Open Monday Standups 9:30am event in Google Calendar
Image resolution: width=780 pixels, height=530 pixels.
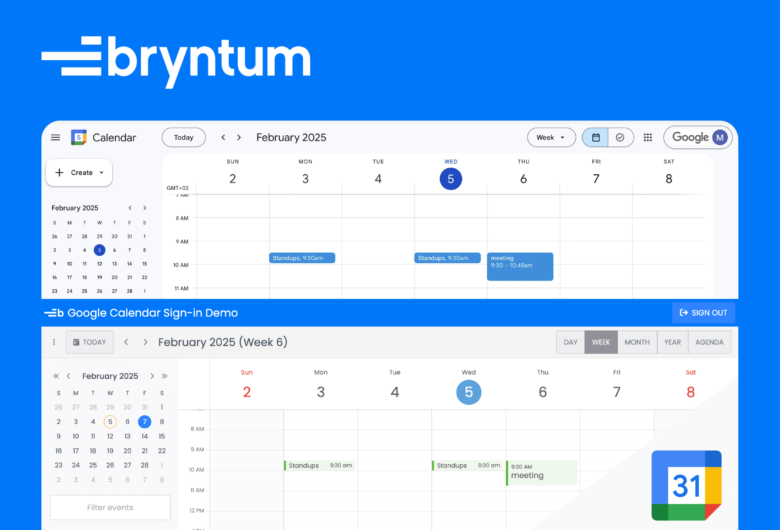click(302, 258)
